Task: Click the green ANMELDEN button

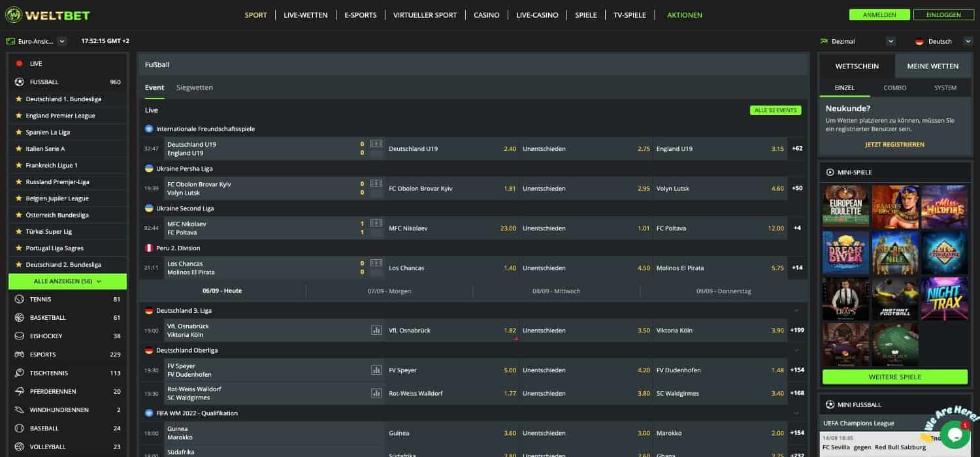Action: [878, 15]
